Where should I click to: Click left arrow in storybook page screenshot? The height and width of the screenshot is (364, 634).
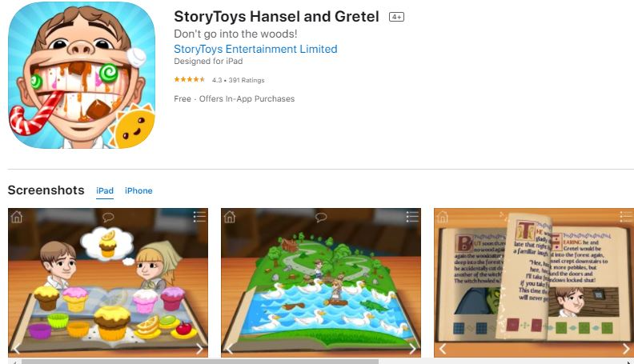click(x=443, y=349)
